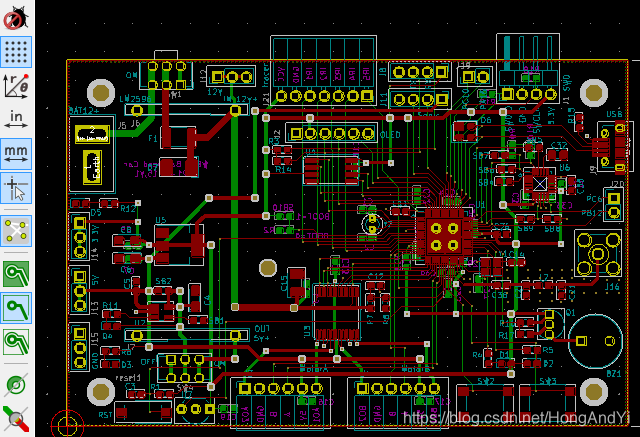Screen dimensions: 640x437
Task: Click the U6 chip reference text
Action: pos(564,168)
